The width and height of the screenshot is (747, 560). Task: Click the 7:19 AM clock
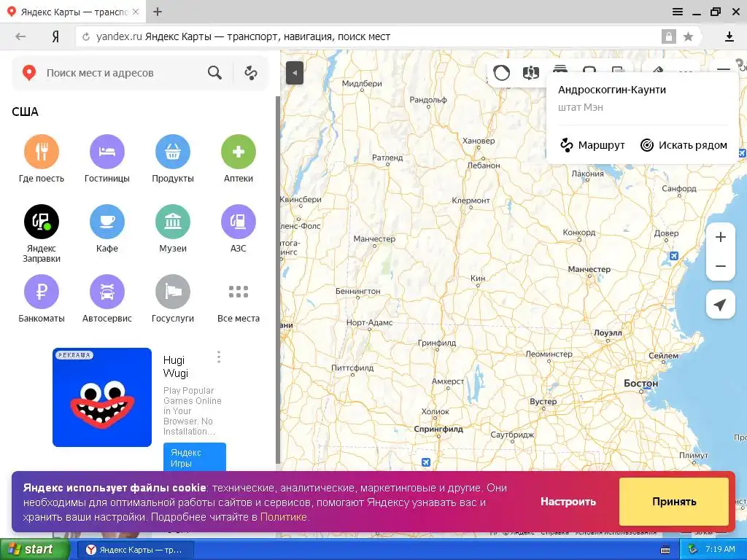(720, 549)
